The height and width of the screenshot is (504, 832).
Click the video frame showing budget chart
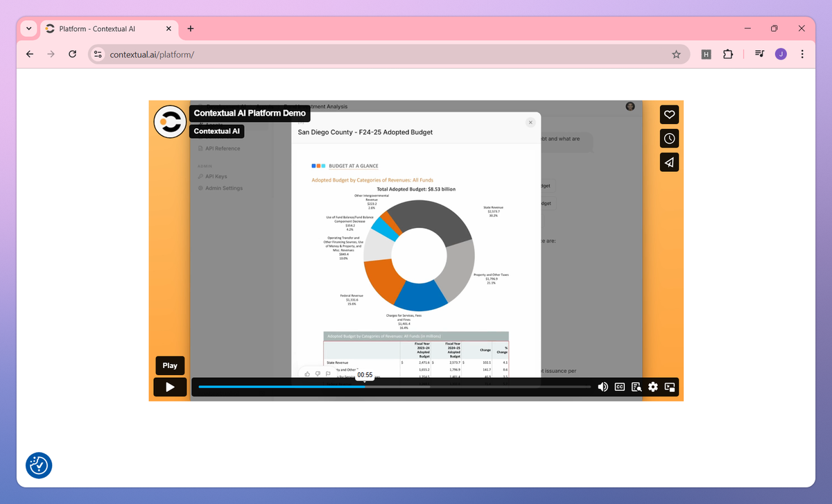coord(416,250)
